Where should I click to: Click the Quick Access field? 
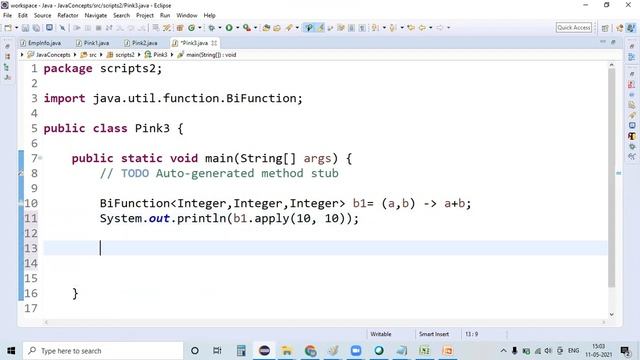pyautogui.click(x=574, y=27)
